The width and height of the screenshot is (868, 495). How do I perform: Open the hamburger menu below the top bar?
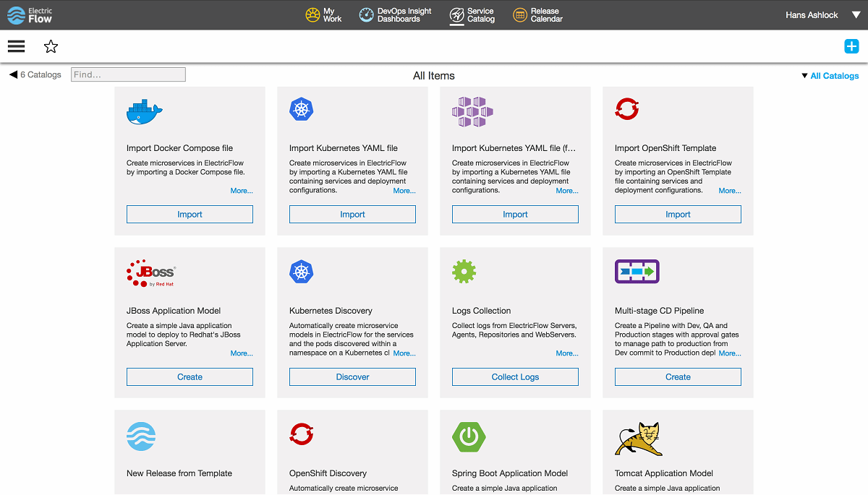coord(16,46)
